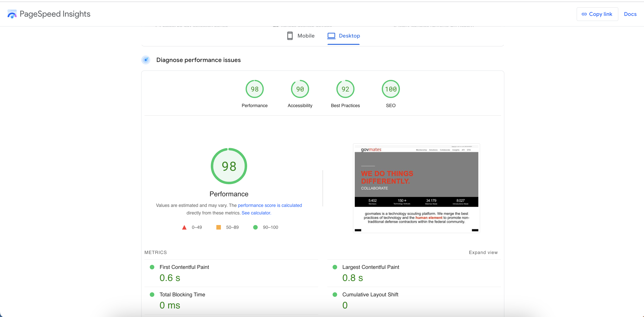644x317 pixels.
Task: Click the 50–89 legend range text
Action: pyautogui.click(x=232, y=227)
